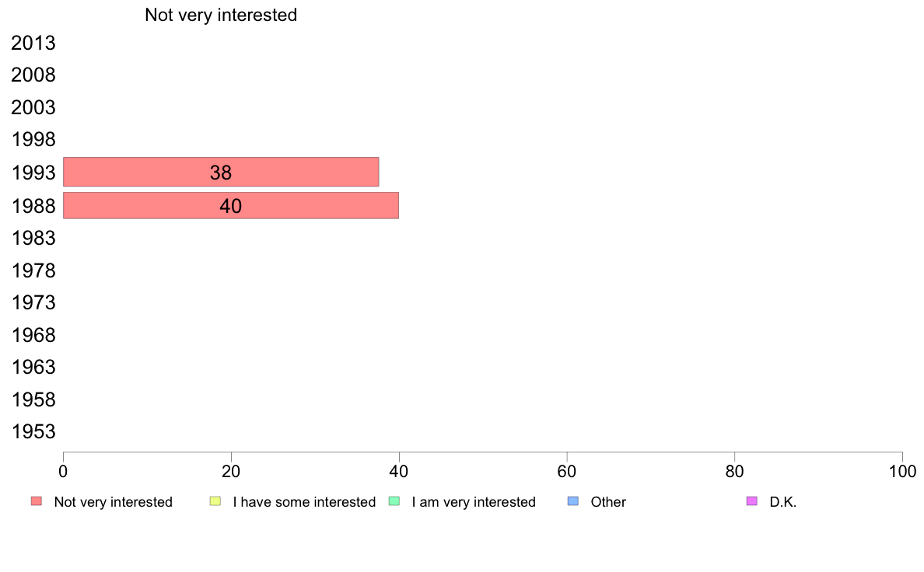Click the 2013 year label
Viewport: 924px width, 572px height.
point(33,43)
